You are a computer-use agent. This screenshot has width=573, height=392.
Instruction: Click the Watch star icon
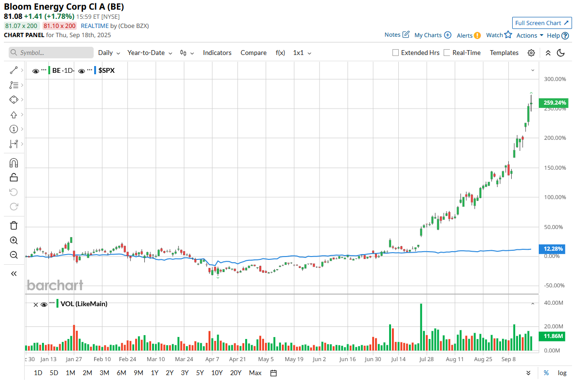pos(508,35)
